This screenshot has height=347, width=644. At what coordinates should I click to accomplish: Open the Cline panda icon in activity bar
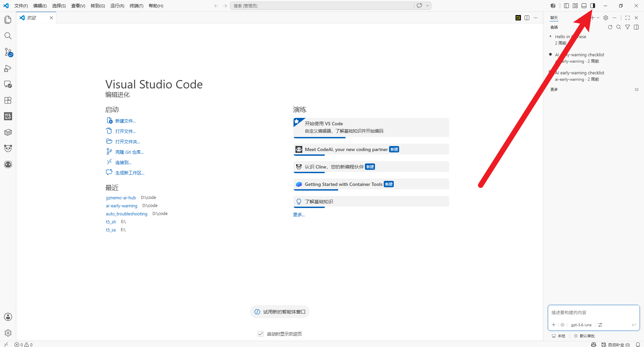[x=8, y=148]
